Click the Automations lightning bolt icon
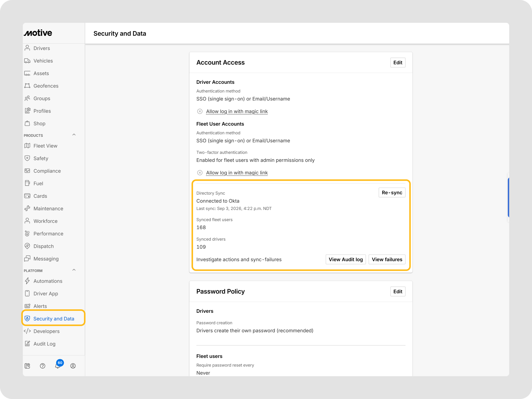The height and width of the screenshot is (399, 532). pyautogui.click(x=27, y=281)
